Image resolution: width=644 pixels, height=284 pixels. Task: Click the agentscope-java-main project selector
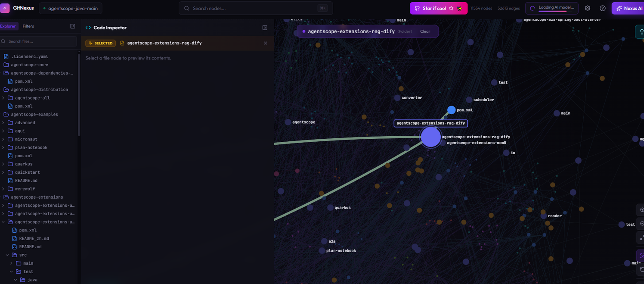pyautogui.click(x=71, y=8)
